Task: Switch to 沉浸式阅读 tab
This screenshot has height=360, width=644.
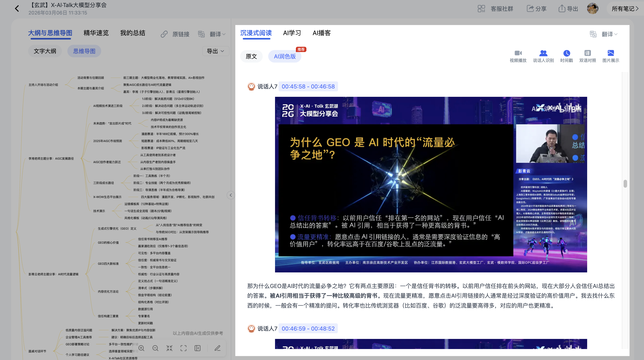Action: coord(256,33)
